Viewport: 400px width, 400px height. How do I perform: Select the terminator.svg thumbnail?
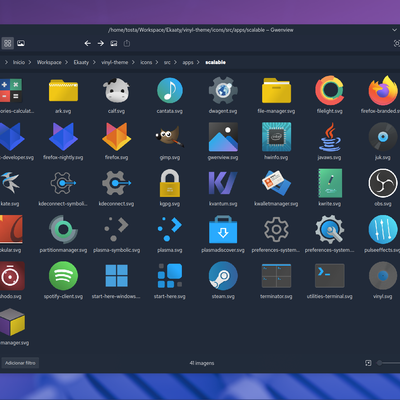pos(276,276)
